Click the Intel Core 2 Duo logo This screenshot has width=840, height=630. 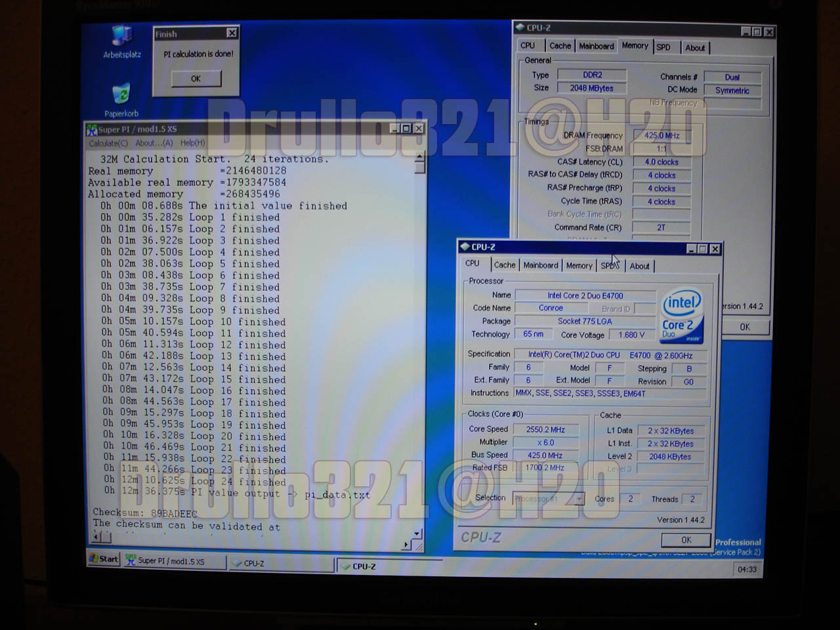click(682, 316)
